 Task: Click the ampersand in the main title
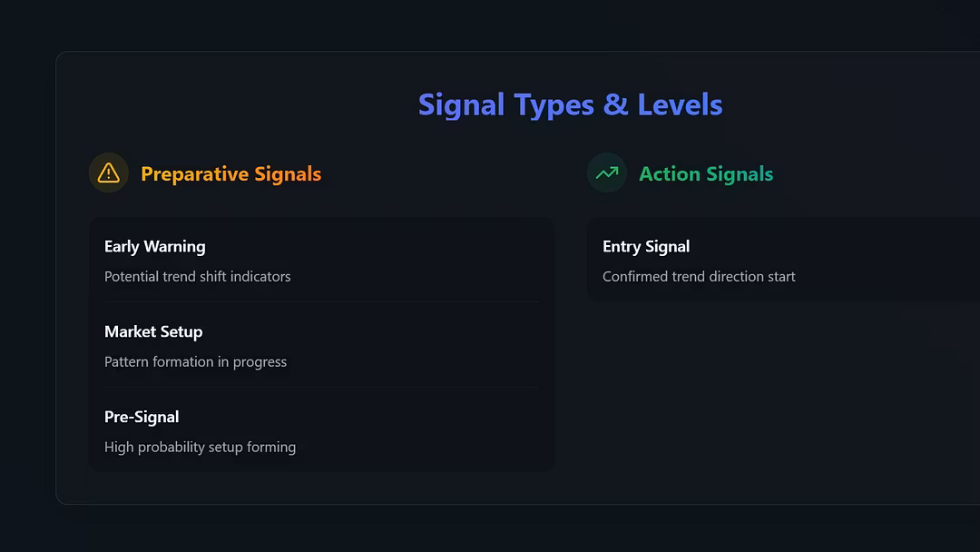coord(615,104)
